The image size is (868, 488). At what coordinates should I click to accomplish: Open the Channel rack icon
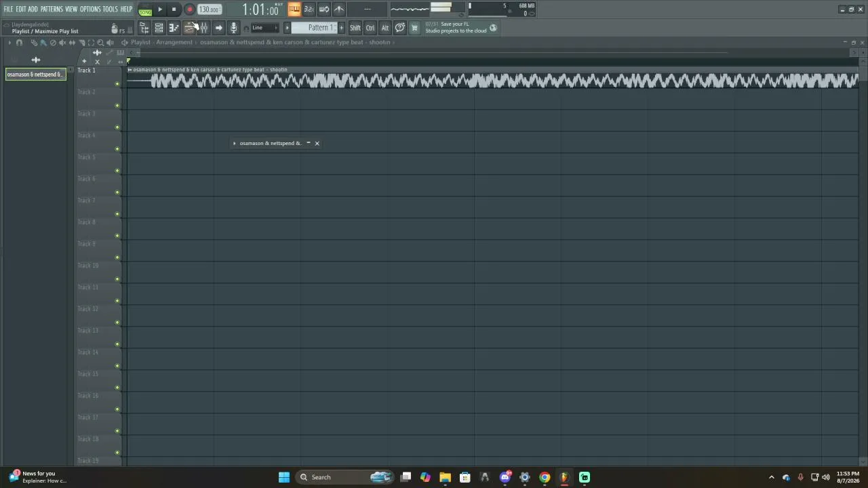[x=159, y=28]
